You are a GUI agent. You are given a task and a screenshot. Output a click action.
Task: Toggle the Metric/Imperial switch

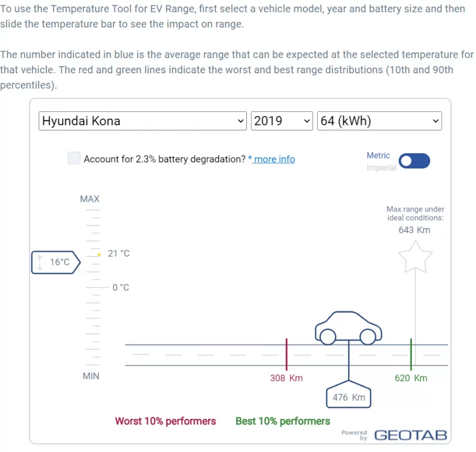pos(414,161)
